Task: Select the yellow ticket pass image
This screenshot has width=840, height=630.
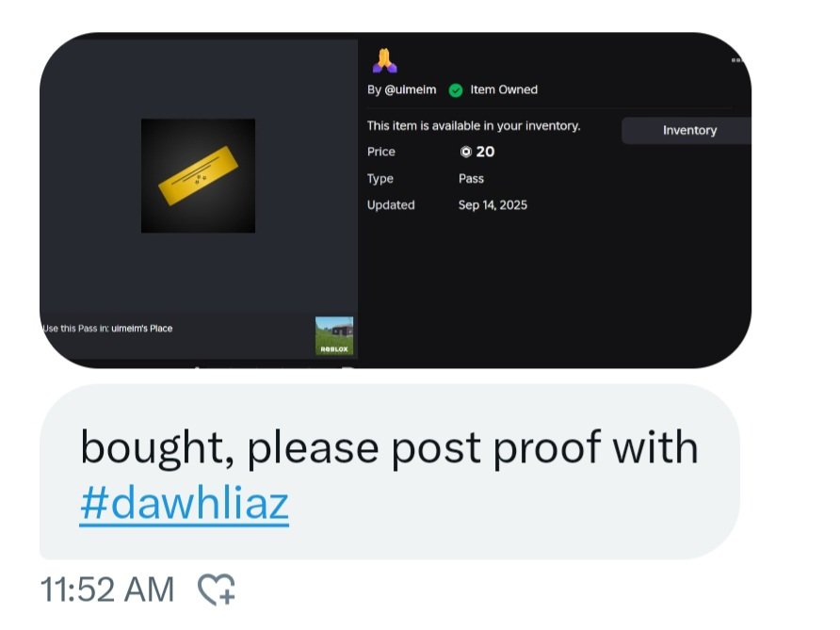Action: [198, 176]
